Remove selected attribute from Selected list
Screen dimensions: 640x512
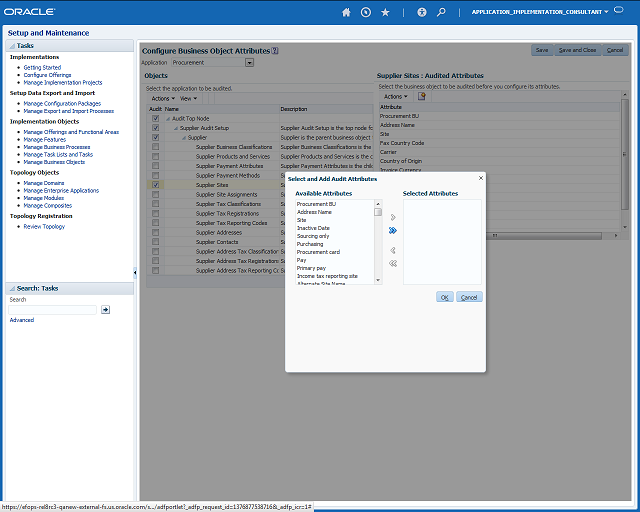point(393,250)
